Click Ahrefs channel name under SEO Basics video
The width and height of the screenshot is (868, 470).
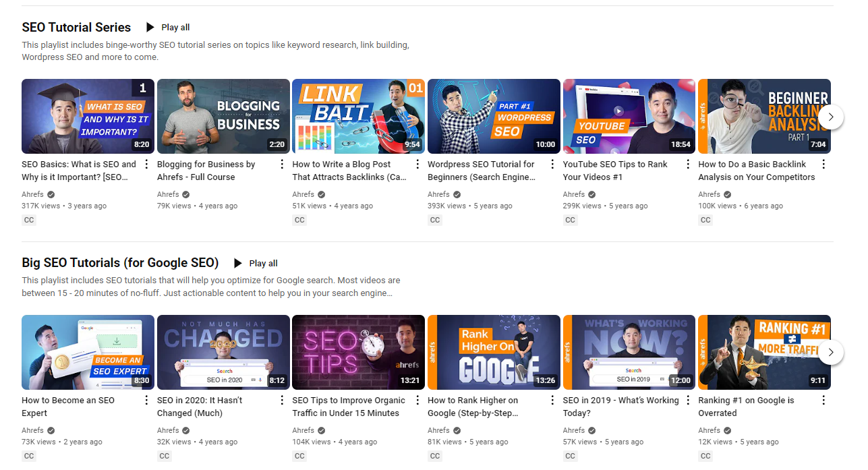point(32,194)
